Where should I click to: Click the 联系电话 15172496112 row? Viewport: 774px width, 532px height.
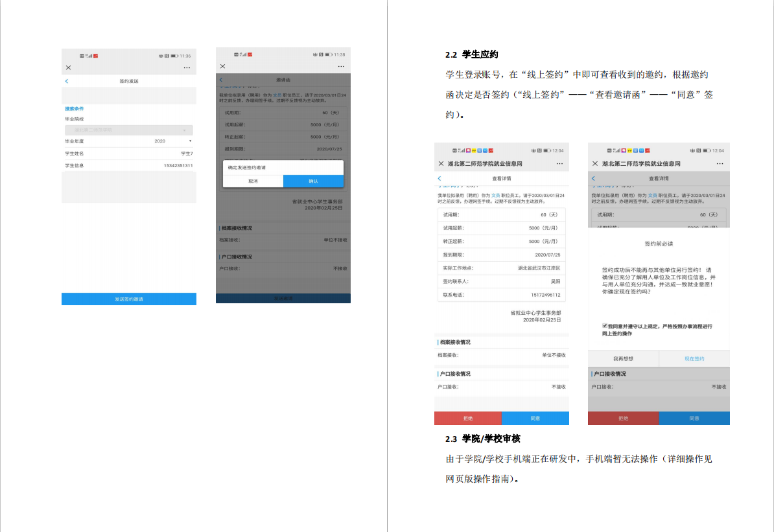pos(502,295)
